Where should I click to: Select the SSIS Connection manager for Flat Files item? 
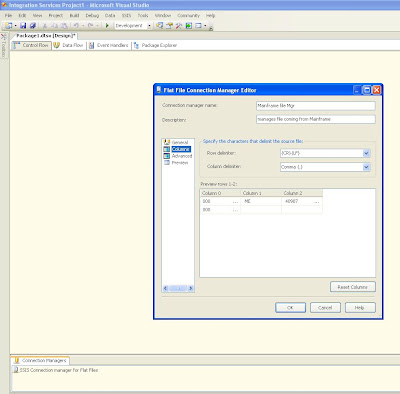tap(56, 370)
